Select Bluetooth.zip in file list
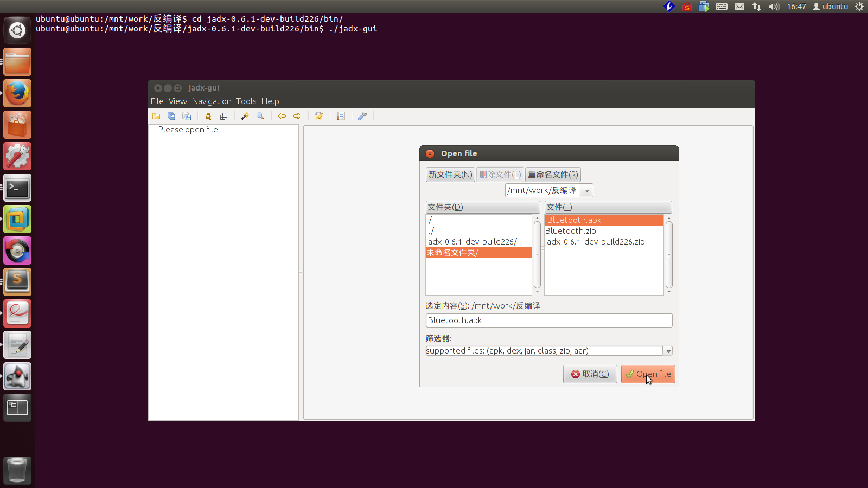Screen dimensions: 868x488 click(604, 231)
